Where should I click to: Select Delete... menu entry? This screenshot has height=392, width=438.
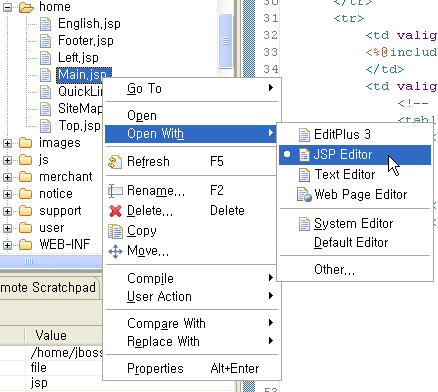click(191, 211)
